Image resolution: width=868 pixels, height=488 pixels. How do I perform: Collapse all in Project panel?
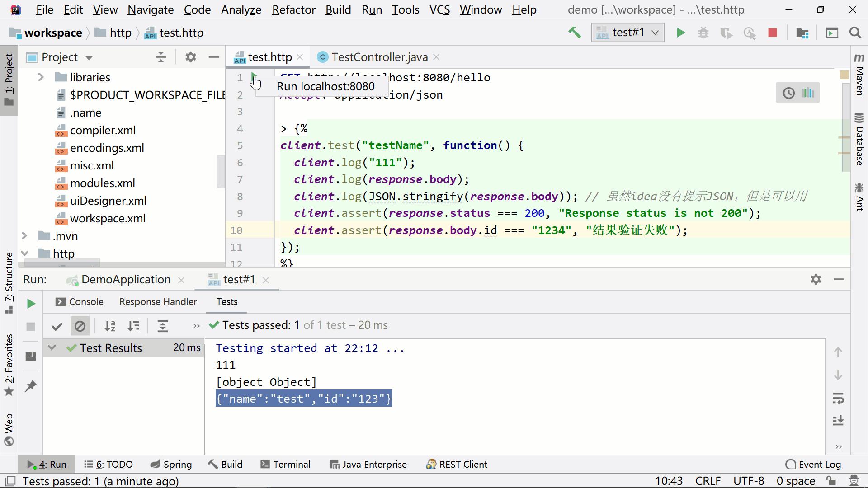(x=160, y=57)
